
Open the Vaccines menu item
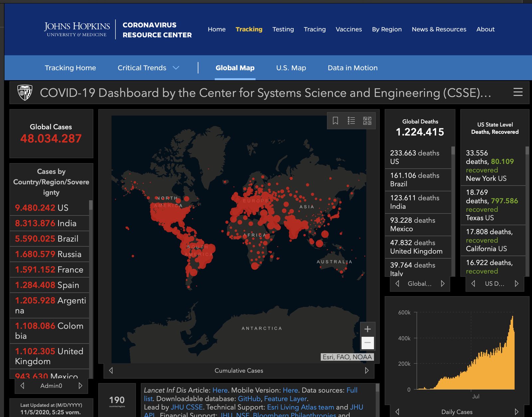point(349,29)
